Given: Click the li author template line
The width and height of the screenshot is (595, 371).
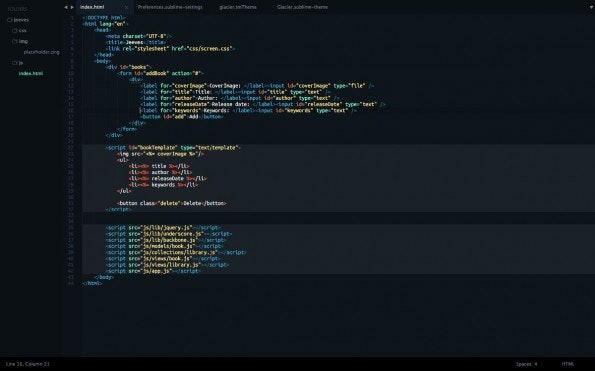Looking at the screenshot, I should click(x=161, y=172).
